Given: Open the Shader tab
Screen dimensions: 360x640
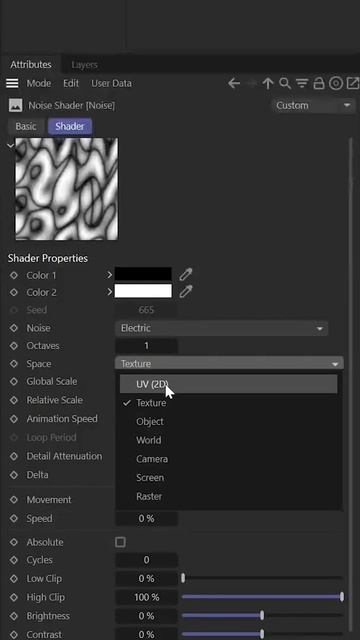Looking at the screenshot, I should [x=70, y=127].
